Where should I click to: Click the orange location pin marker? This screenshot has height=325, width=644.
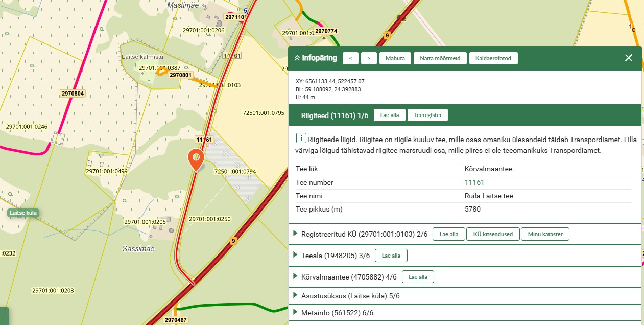pos(196,159)
